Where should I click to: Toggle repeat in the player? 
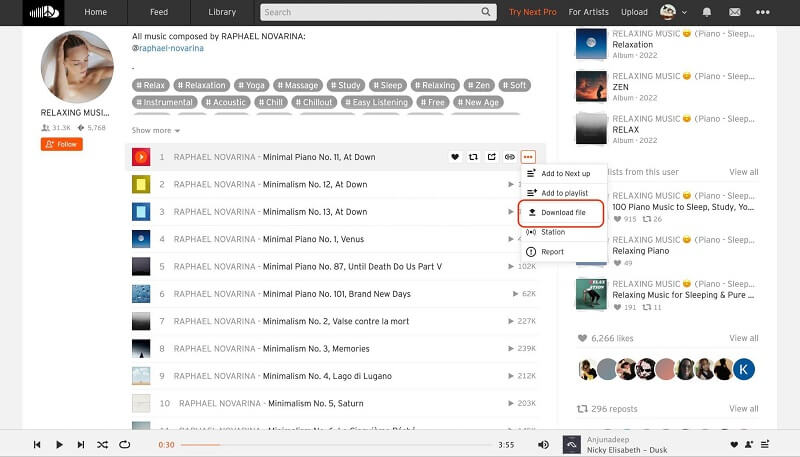pyautogui.click(x=124, y=445)
